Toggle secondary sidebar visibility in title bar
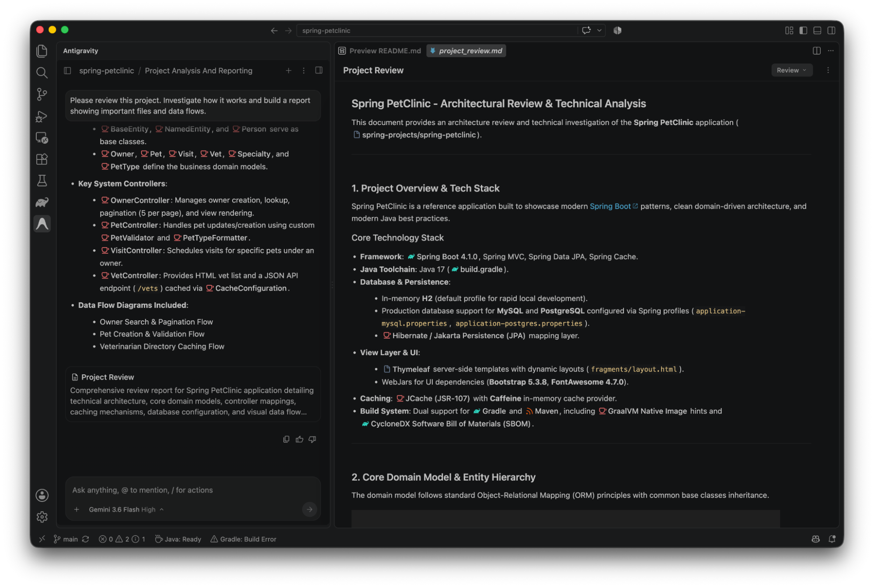Viewport: 874px width, 588px height. coord(832,31)
